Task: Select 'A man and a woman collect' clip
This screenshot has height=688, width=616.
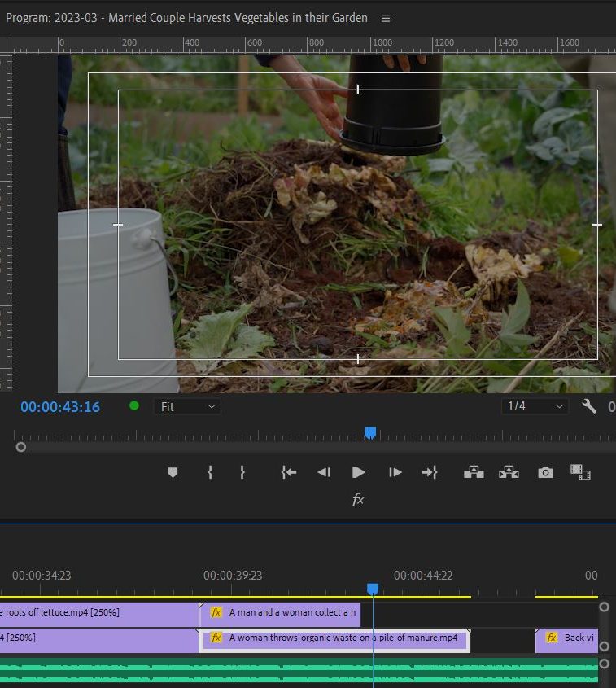Action: coord(280,614)
